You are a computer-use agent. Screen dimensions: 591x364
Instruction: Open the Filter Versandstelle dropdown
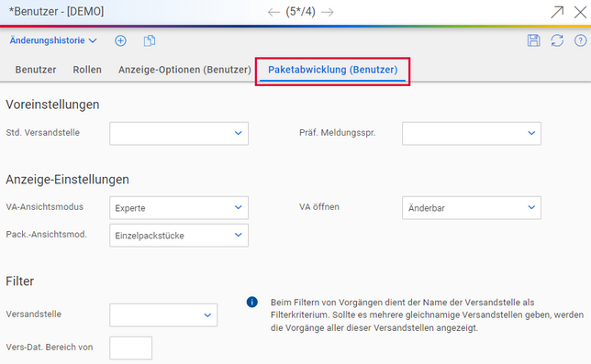pyautogui.click(x=163, y=315)
